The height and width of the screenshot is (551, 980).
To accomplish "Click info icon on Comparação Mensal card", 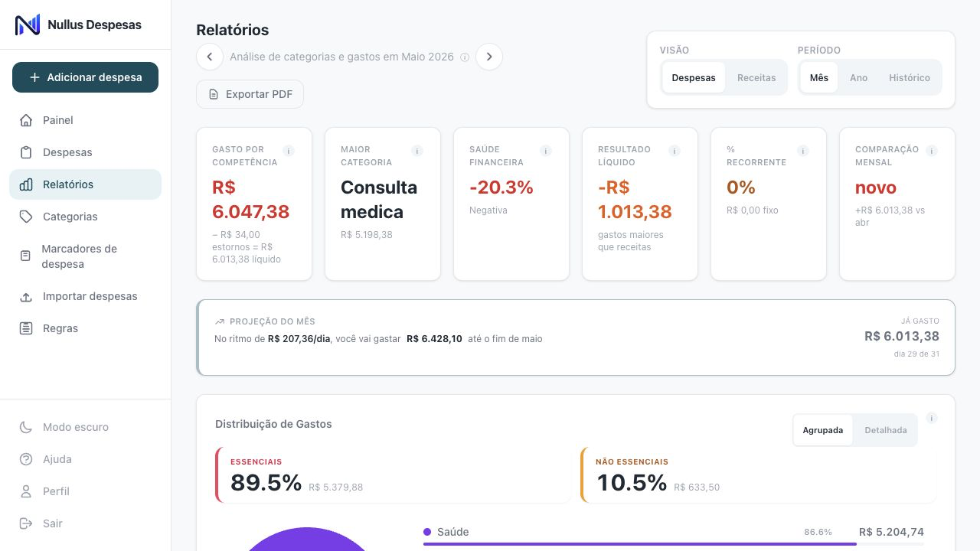I will pos(932,151).
